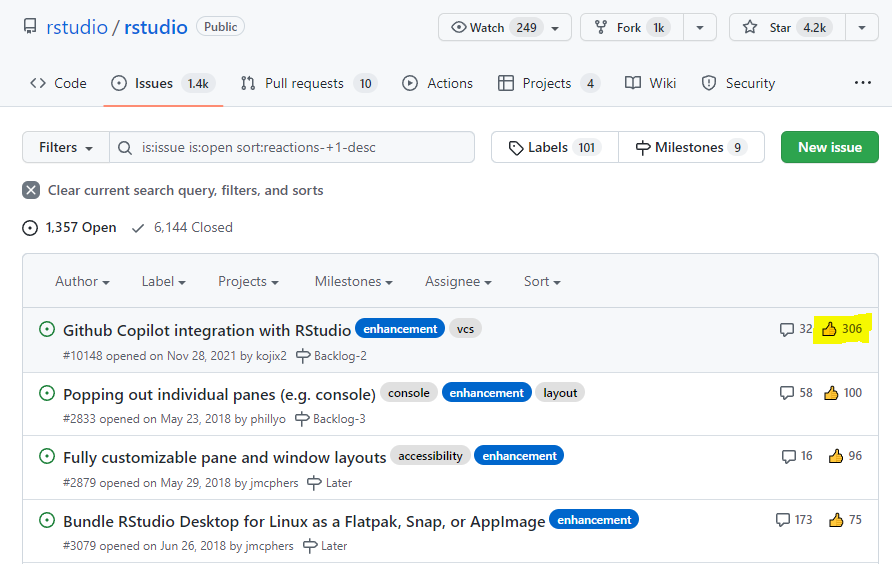Open the Milestones list
This screenshot has height=564, width=892.
pyautogui.click(x=691, y=147)
